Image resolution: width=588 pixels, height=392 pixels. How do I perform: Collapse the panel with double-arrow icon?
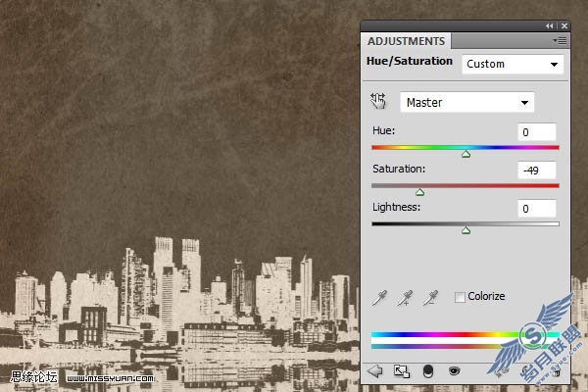[x=550, y=25]
